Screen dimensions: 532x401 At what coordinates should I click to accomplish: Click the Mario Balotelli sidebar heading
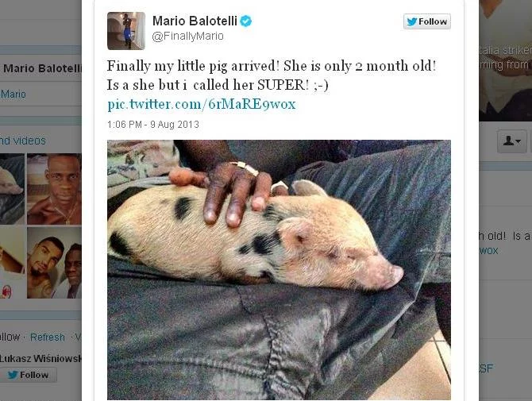coord(41,68)
